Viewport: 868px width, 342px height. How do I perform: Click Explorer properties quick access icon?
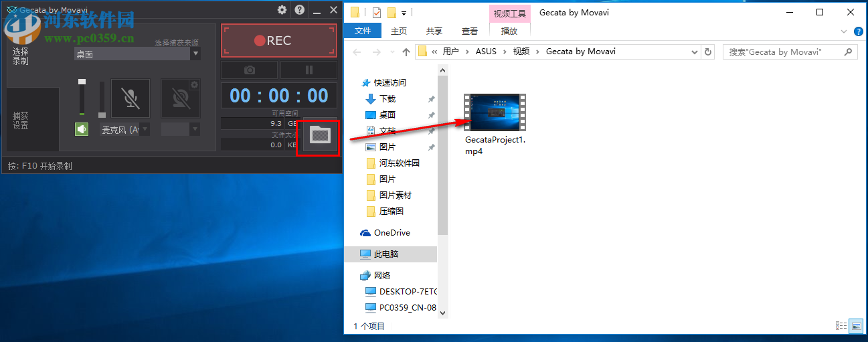click(x=376, y=12)
